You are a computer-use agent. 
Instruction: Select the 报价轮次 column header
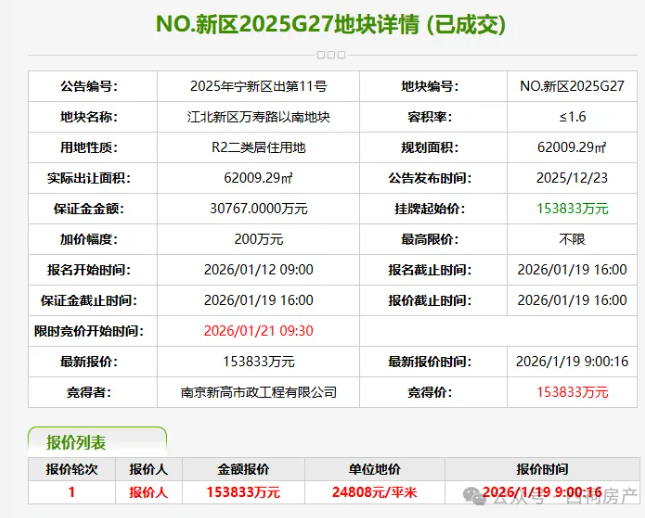[x=71, y=468]
